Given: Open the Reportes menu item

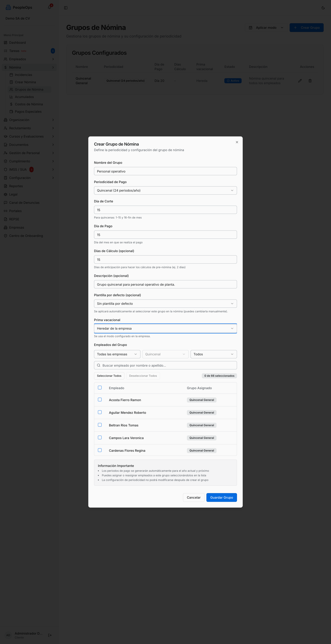Looking at the screenshot, I should 16,186.
